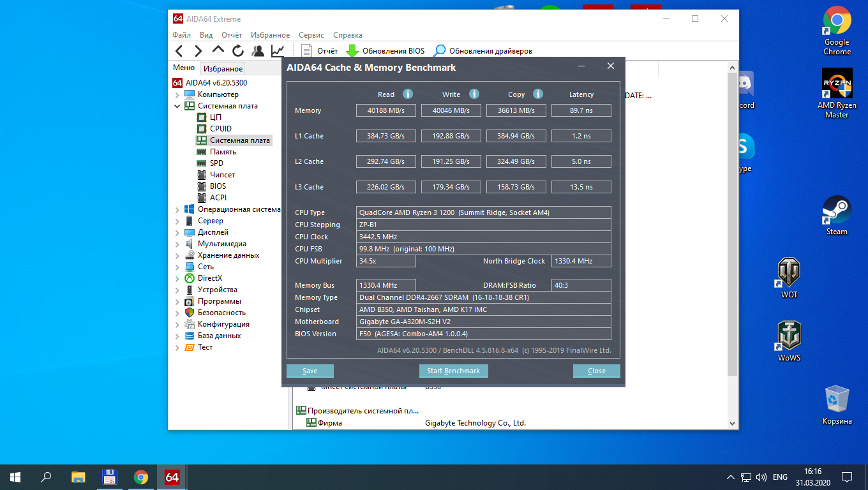The height and width of the screenshot is (490, 868).
Task: Open the Отчёт report toolbar button
Action: pos(319,51)
